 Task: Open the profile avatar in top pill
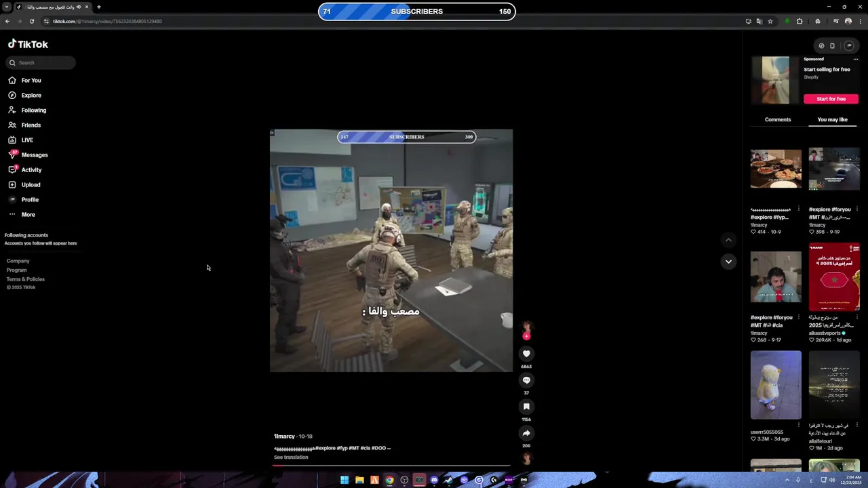click(848, 46)
